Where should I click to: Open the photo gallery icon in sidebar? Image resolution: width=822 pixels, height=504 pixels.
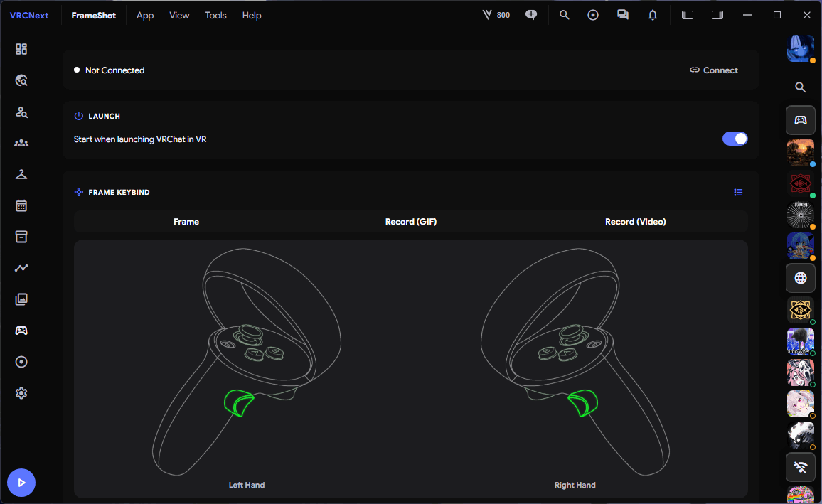click(x=21, y=299)
